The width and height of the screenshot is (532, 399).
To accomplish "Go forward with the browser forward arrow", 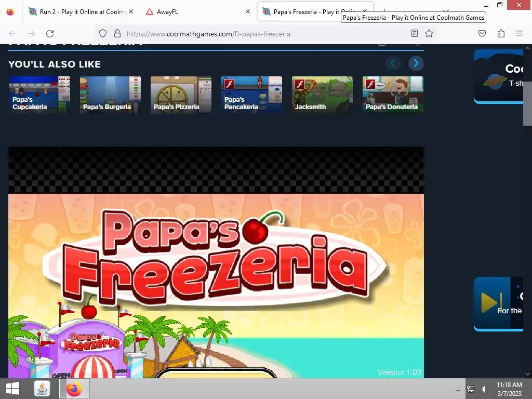I will pyautogui.click(x=31, y=34).
